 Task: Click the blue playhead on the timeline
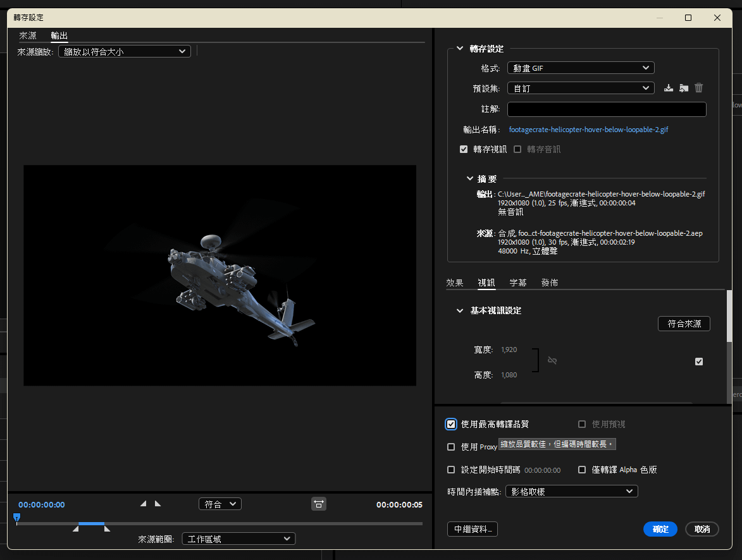tap(17, 518)
